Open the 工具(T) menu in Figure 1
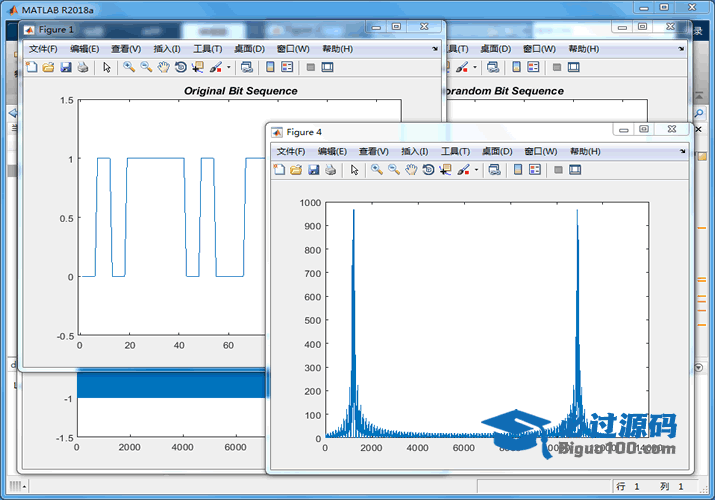The height and width of the screenshot is (500, 715). [208, 49]
